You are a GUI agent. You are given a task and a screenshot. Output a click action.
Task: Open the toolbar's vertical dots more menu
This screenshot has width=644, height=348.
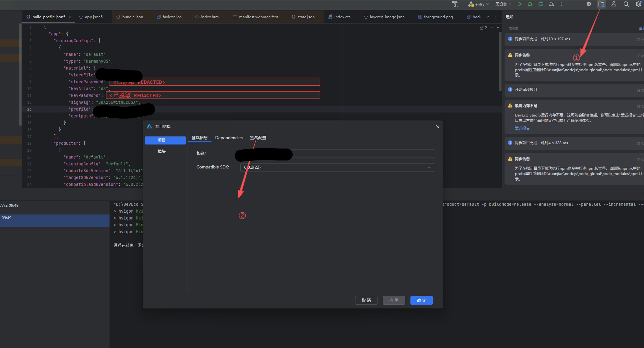pyautogui.click(x=562, y=4)
